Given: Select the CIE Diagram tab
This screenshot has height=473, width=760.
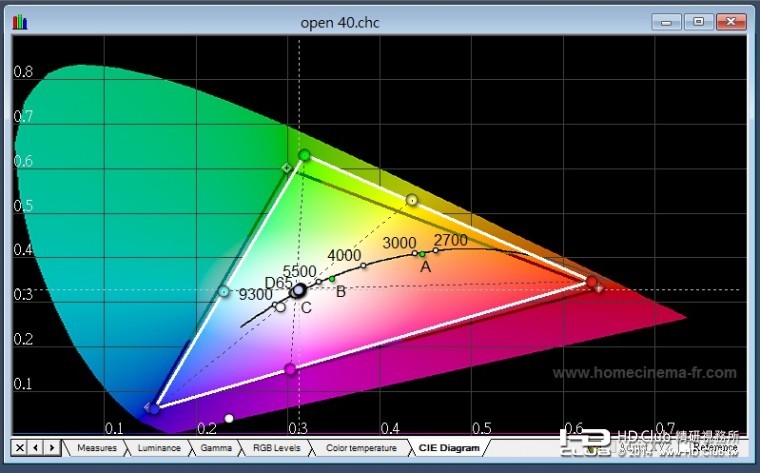Looking at the screenshot, I should pyautogui.click(x=449, y=448).
